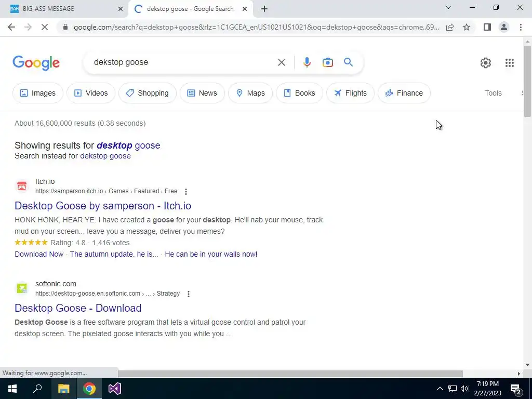
Task: Click corrected 'desktop goose' suggestion link
Action: click(x=128, y=145)
